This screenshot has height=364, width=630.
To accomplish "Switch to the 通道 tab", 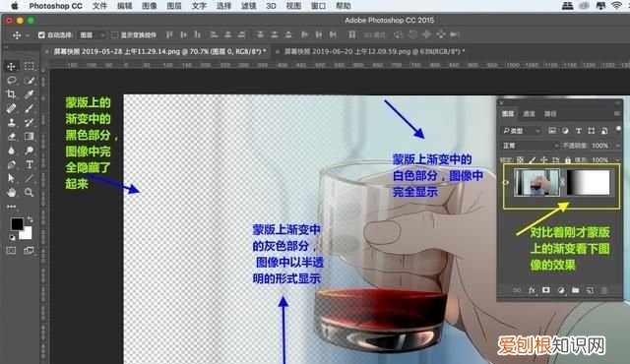I will 529,114.
